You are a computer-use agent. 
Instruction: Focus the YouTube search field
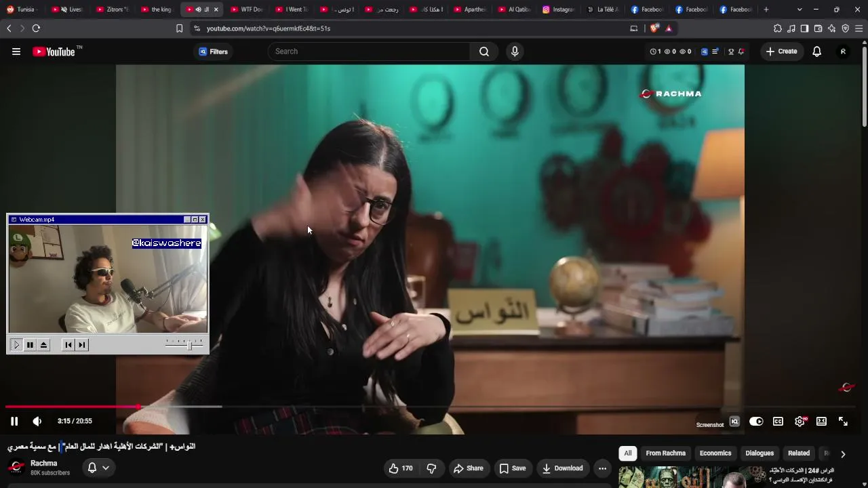tap(370, 52)
